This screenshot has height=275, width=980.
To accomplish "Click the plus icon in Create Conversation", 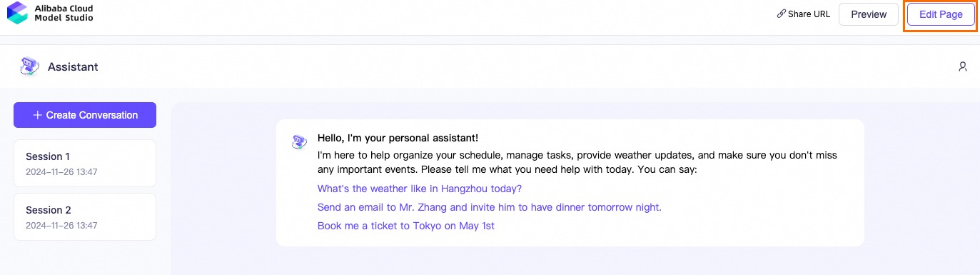I will 37,115.
